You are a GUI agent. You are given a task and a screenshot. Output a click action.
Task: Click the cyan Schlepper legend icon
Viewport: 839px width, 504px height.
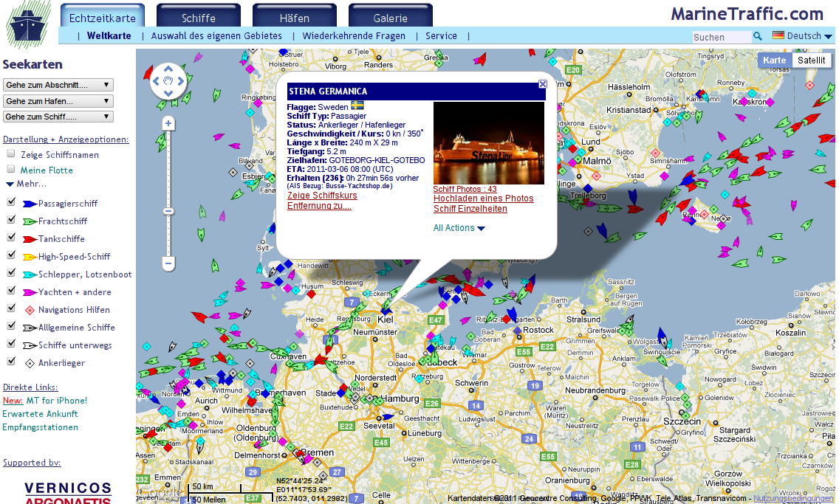click(30, 275)
